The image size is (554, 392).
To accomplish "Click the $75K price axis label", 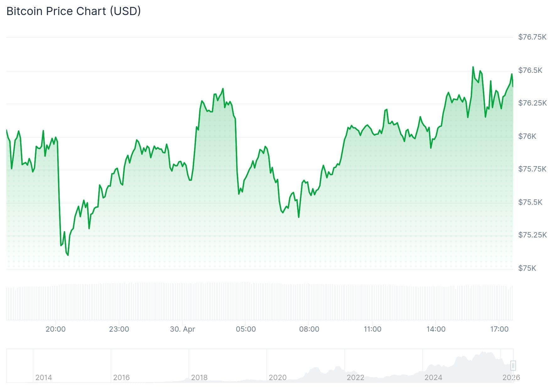I will (527, 268).
